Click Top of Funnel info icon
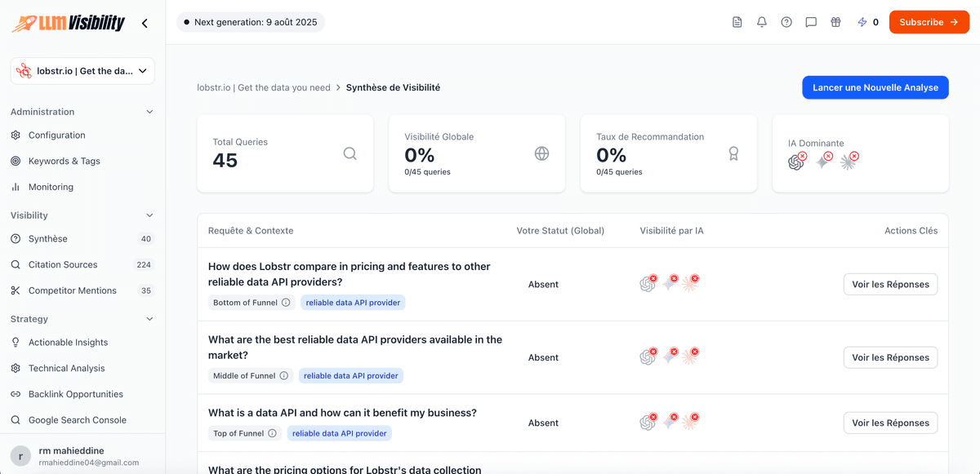 (272, 433)
